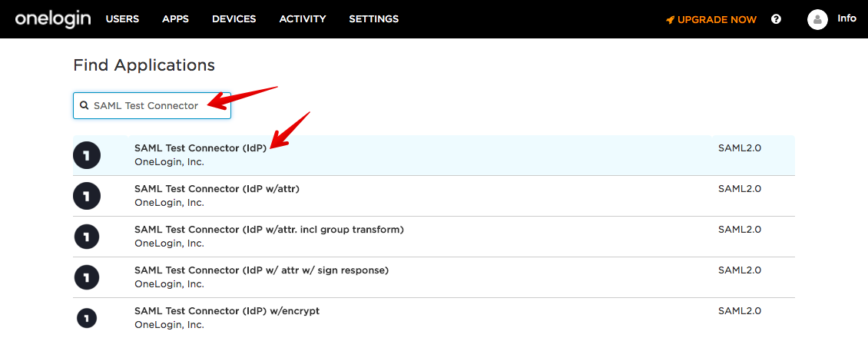This screenshot has height=338, width=868.
Task: Click the user avatar icon
Action: click(x=817, y=19)
